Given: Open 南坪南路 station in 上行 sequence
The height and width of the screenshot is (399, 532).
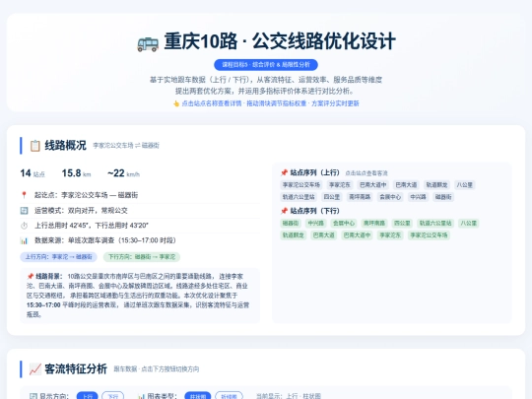Looking at the screenshot, I should pyautogui.click(x=360, y=197).
